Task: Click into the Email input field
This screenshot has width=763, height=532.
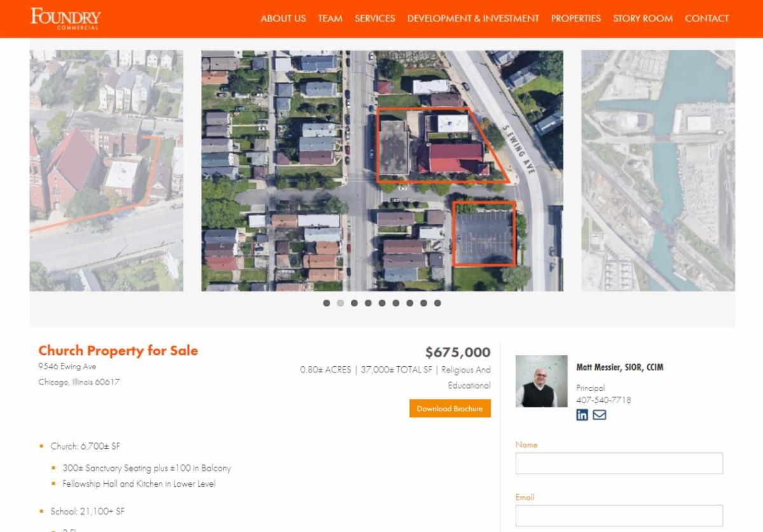Action: tap(619, 515)
